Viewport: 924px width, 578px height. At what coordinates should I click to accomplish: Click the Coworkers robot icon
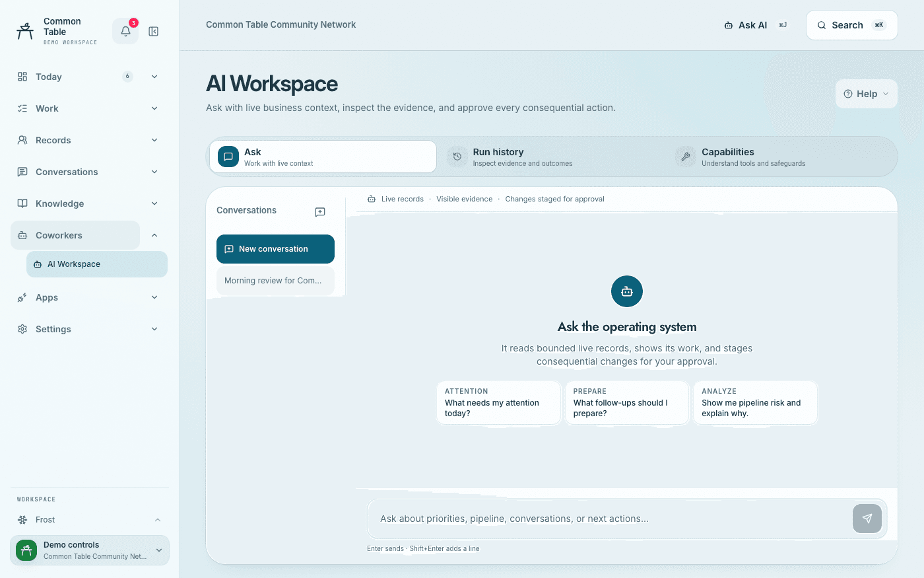point(22,235)
